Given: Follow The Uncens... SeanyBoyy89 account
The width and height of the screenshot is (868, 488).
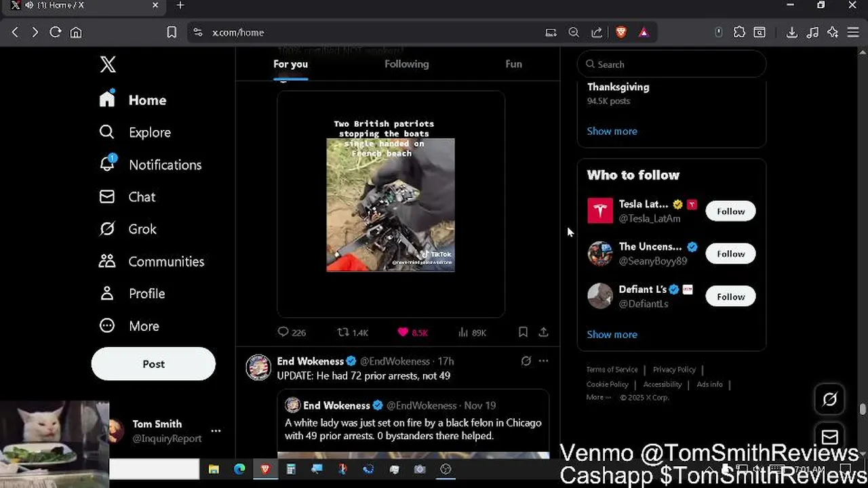Looking at the screenshot, I should click(x=730, y=253).
